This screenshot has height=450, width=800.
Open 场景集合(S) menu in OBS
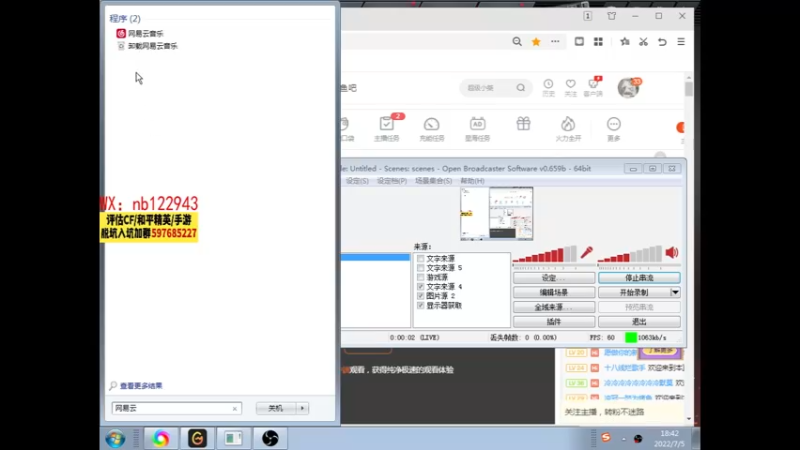tap(433, 181)
